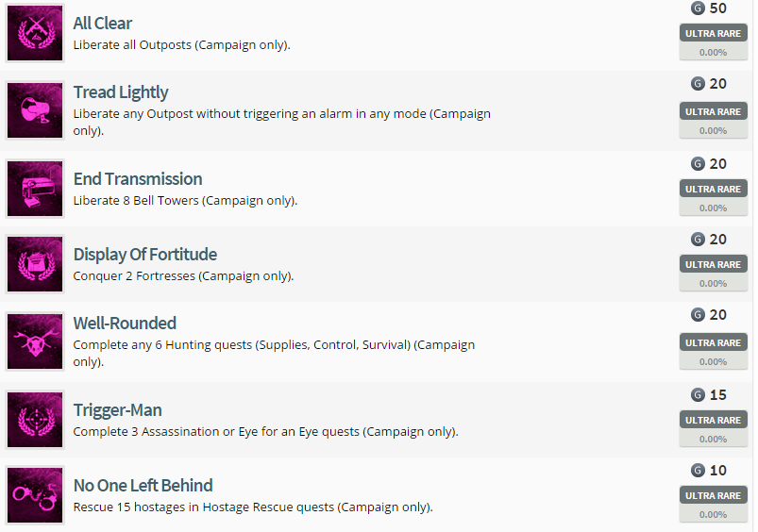Click the Trigger-Man achievement icon
The width and height of the screenshot is (758, 532).
tap(35, 420)
